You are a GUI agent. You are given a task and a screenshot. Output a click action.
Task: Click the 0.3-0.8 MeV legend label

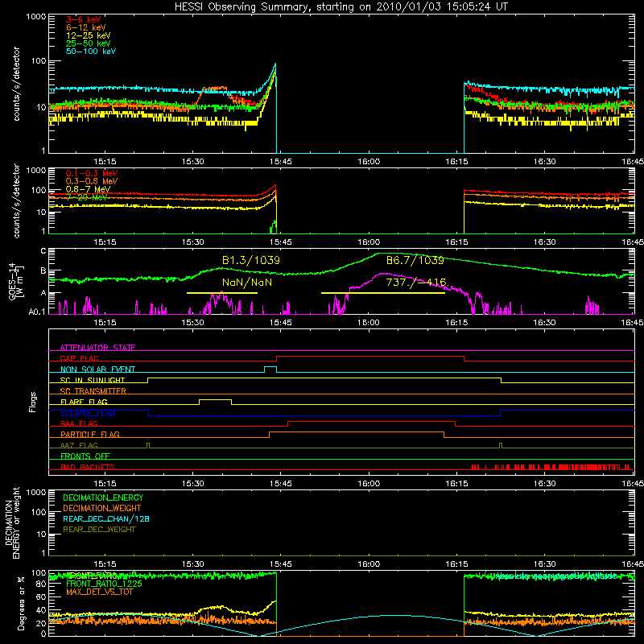(x=92, y=181)
